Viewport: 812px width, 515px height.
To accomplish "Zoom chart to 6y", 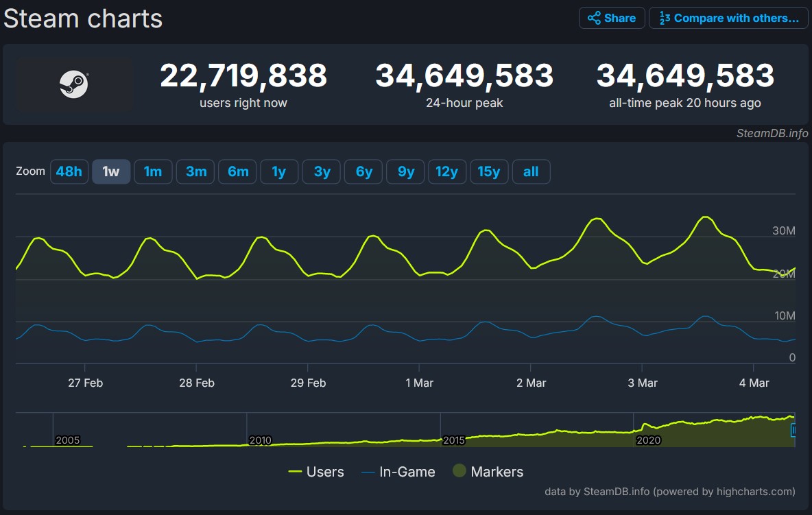I will tap(363, 171).
